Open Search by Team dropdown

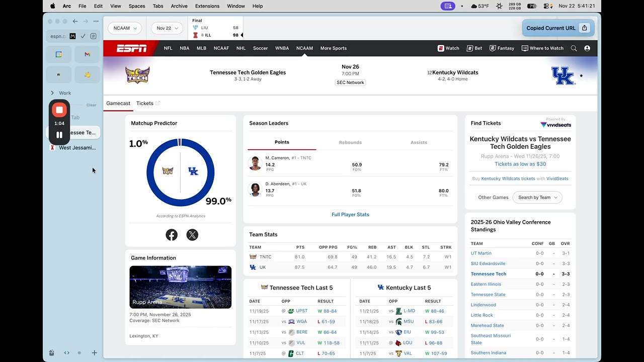point(537,198)
